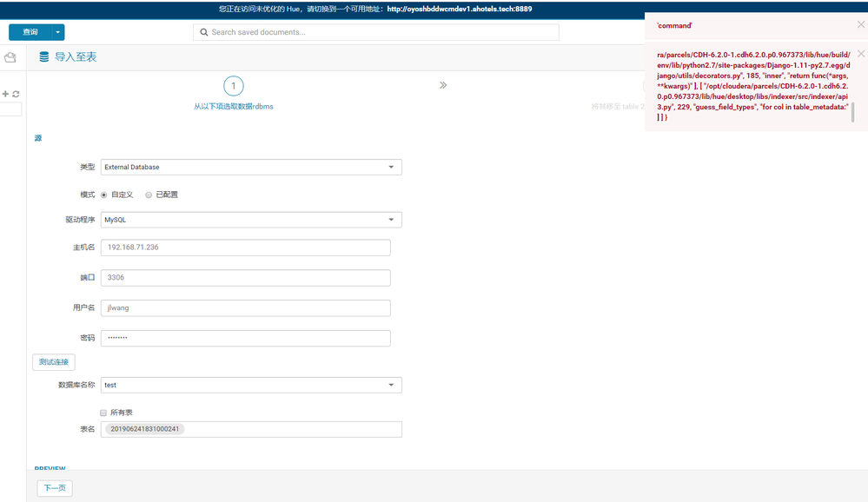
Task: Select the 自定义 radio option
Action: point(103,195)
